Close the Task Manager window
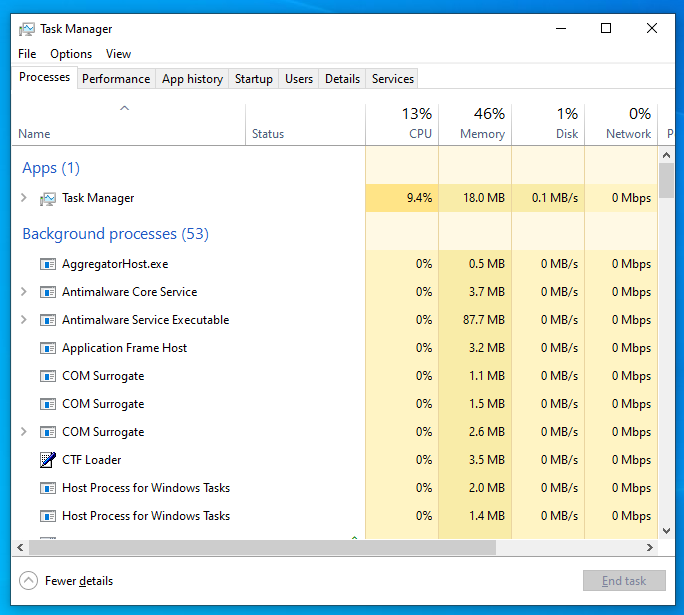 click(x=652, y=28)
